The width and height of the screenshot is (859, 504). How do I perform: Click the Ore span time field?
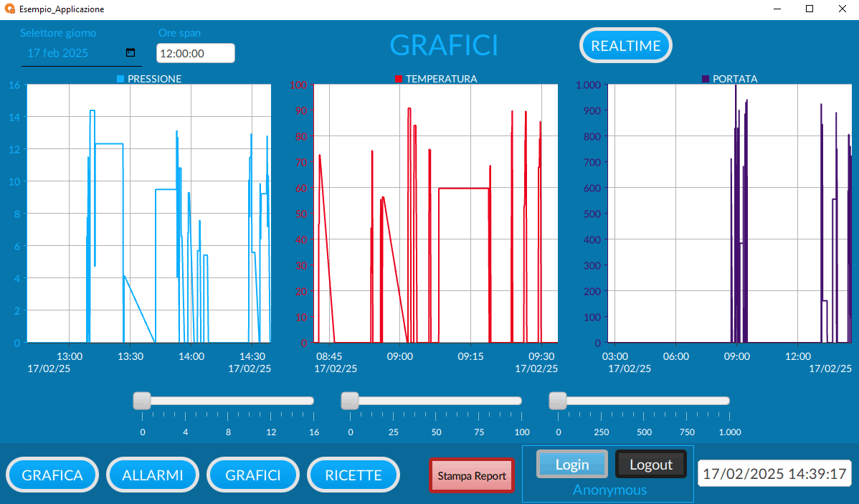pos(196,53)
